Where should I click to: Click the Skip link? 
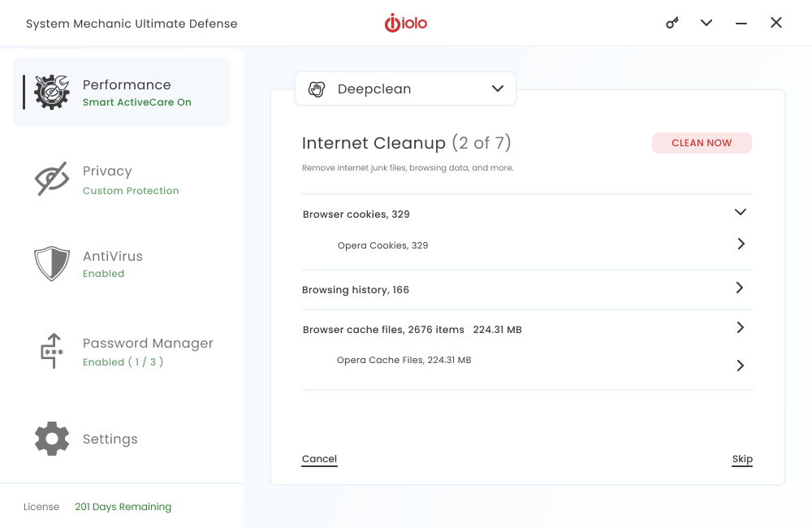[742, 459]
